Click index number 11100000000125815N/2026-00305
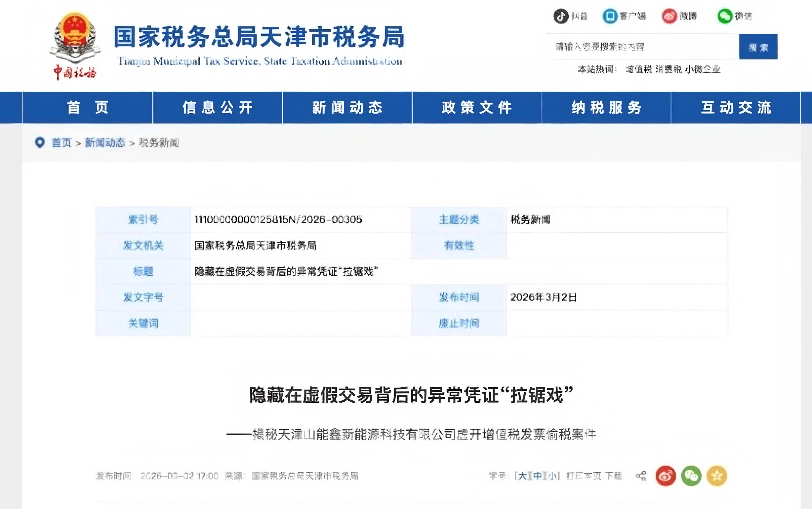This screenshot has width=812, height=509. (278, 220)
